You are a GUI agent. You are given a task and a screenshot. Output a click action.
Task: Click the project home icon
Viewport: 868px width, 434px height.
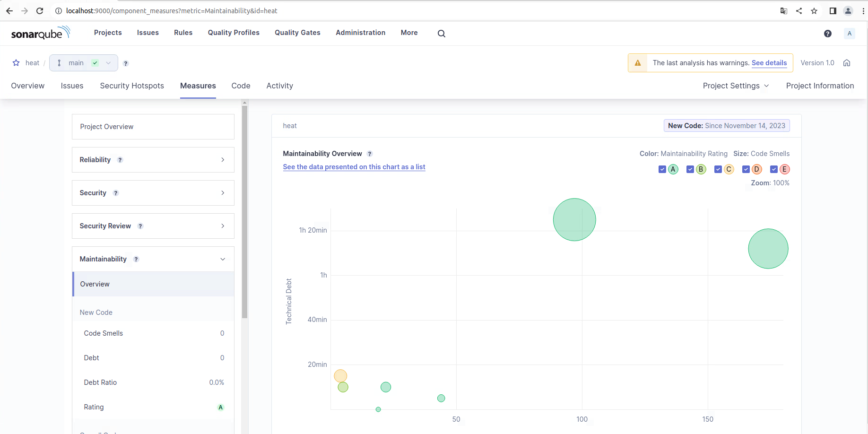(x=847, y=63)
